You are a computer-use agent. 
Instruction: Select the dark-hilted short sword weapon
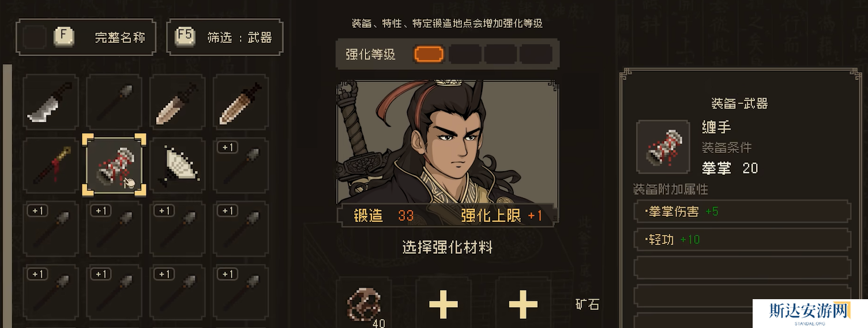[x=241, y=103]
